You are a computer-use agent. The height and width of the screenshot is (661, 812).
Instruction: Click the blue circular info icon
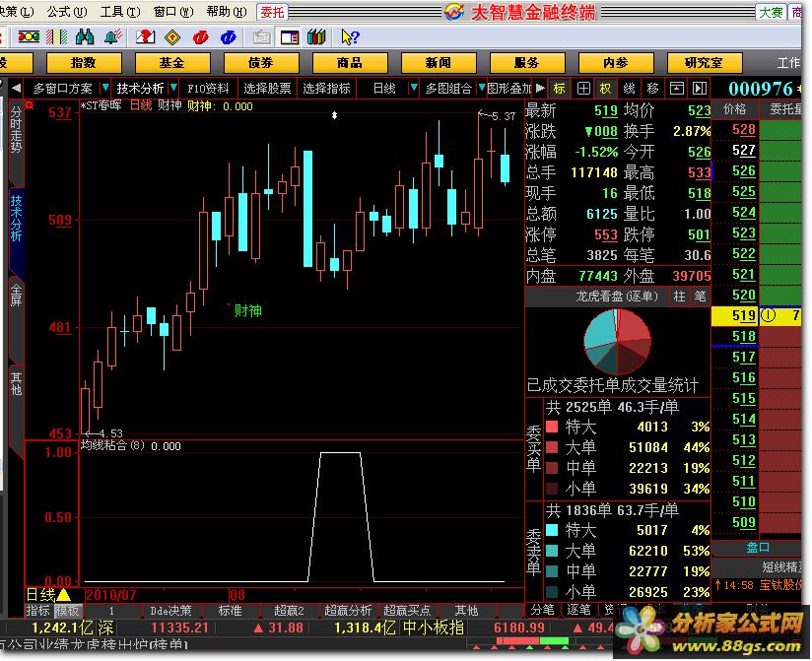228,37
